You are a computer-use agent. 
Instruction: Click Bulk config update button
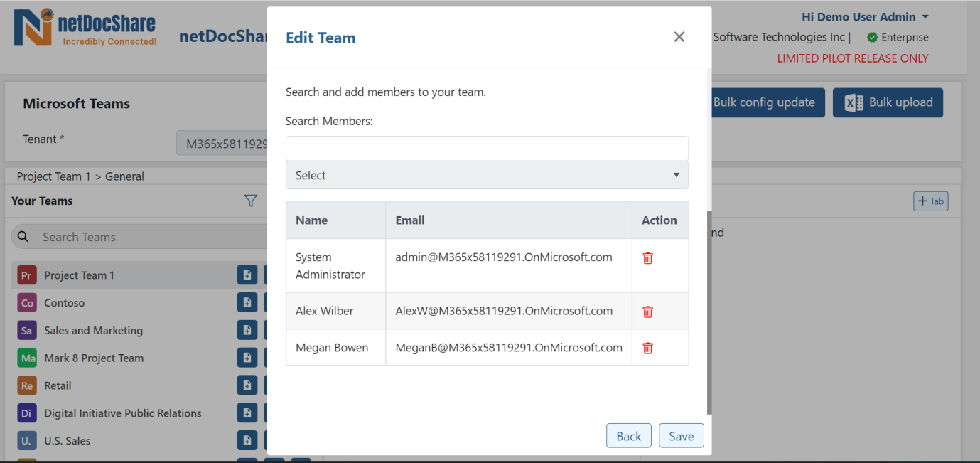[768, 102]
